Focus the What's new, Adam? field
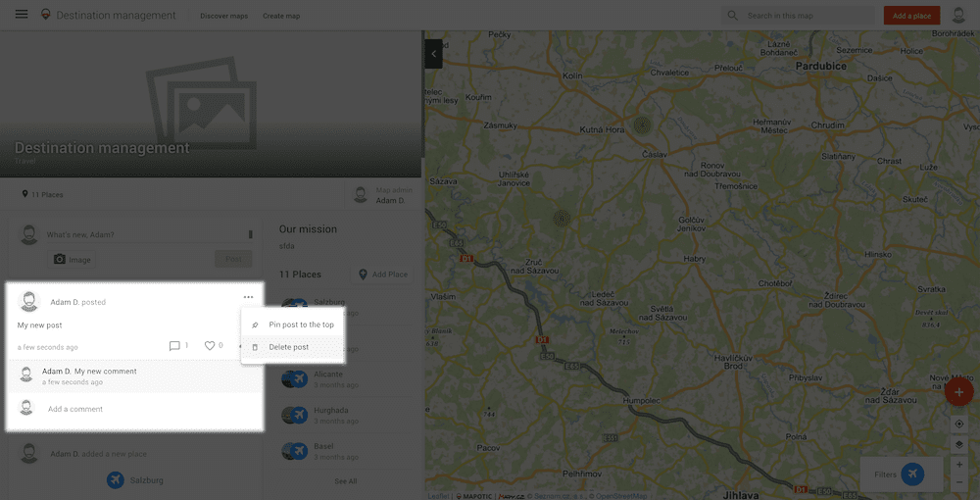 (148, 235)
